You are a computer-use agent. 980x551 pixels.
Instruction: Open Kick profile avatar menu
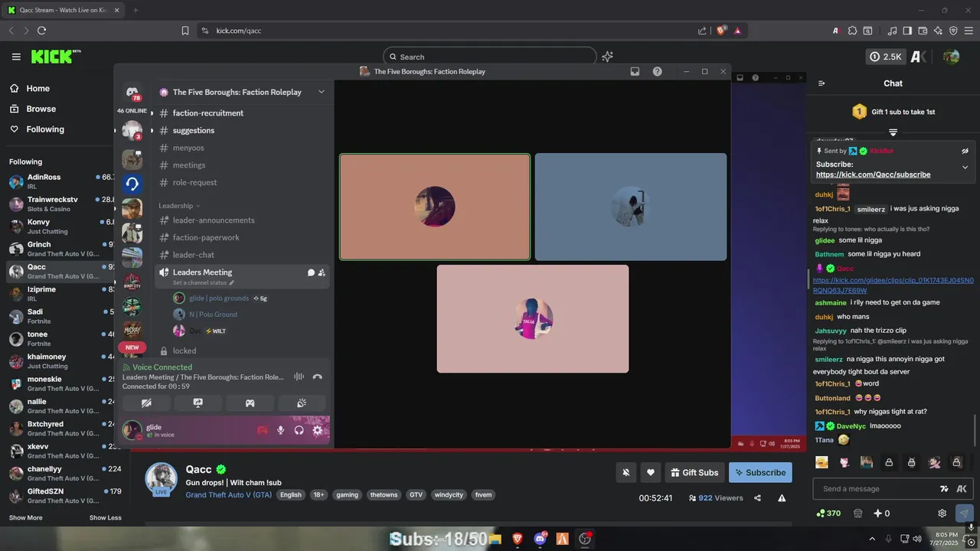(x=951, y=57)
